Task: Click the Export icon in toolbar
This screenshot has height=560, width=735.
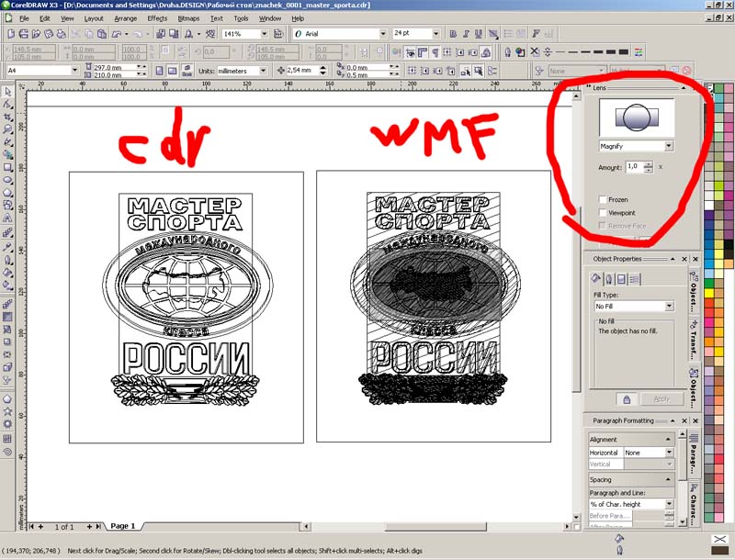Action: click(174, 34)
